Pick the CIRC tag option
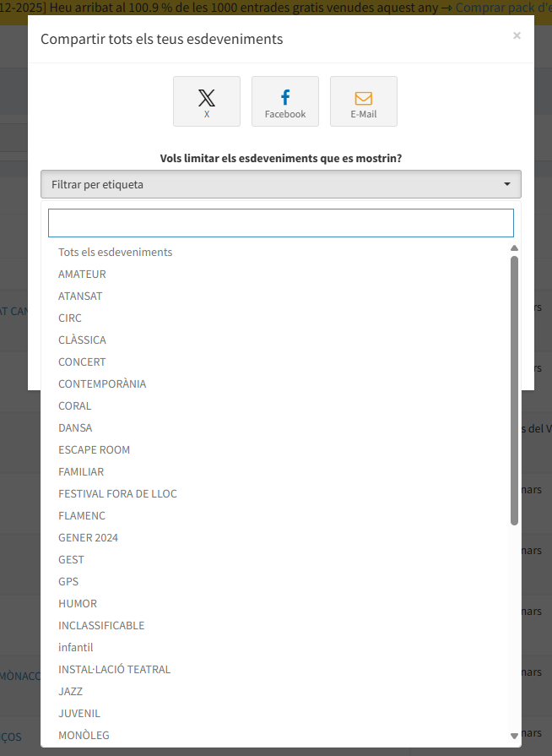The image size is (552, 756). (70, 318)
